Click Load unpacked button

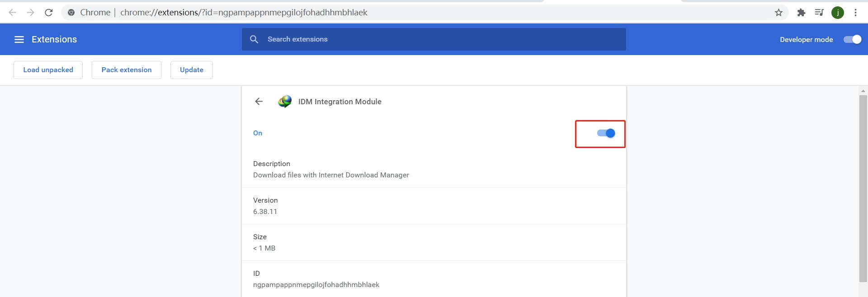48,70
